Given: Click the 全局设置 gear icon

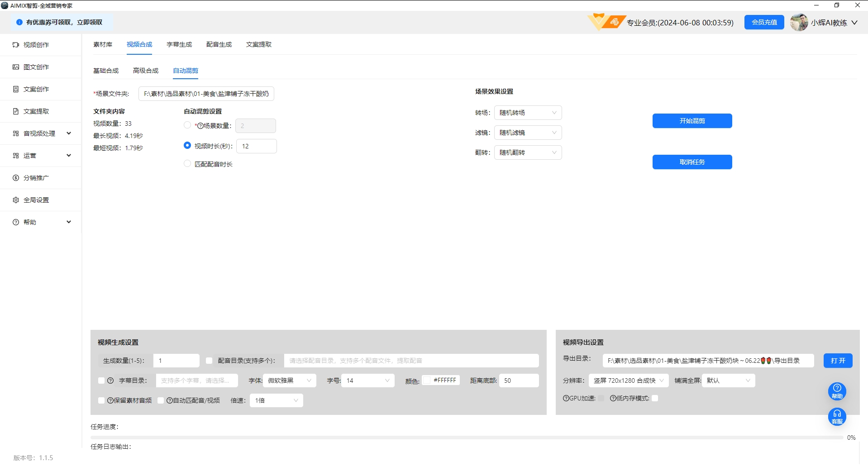Looking at the screenshot, I should (x=16, y=200).
